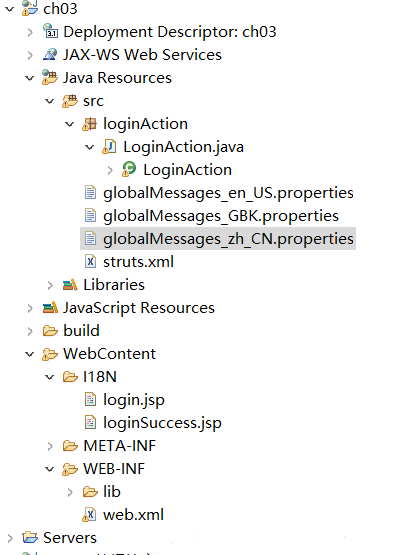Collapse the Java Resources node
The height and width of the screenshot is (555, 396).
tap(30, 78)
